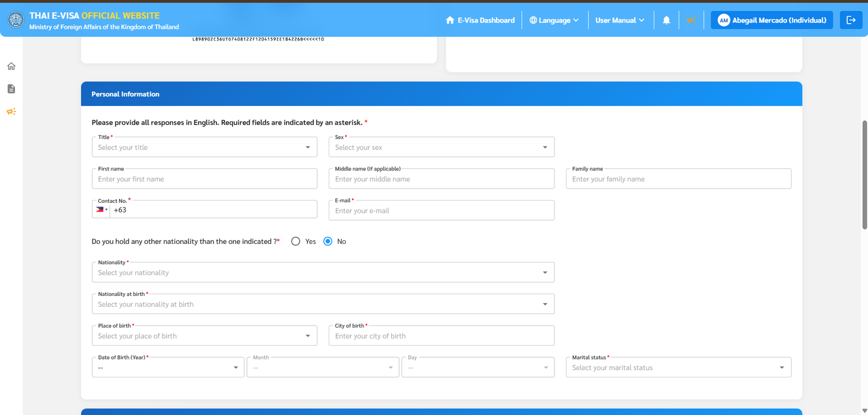The height and width of the screenshot is (415, 868).
Task: Click the page vertical scrollbar
Action: pos(865,175)
